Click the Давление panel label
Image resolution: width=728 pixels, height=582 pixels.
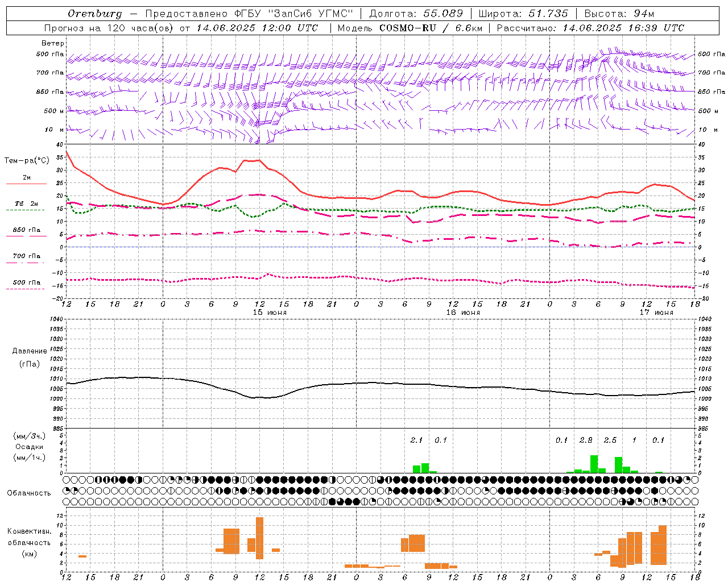30,351
